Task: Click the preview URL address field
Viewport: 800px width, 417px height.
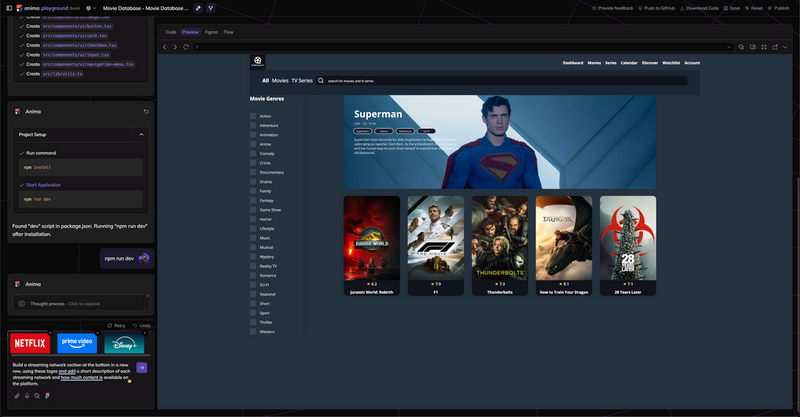Action: point(463,47)
